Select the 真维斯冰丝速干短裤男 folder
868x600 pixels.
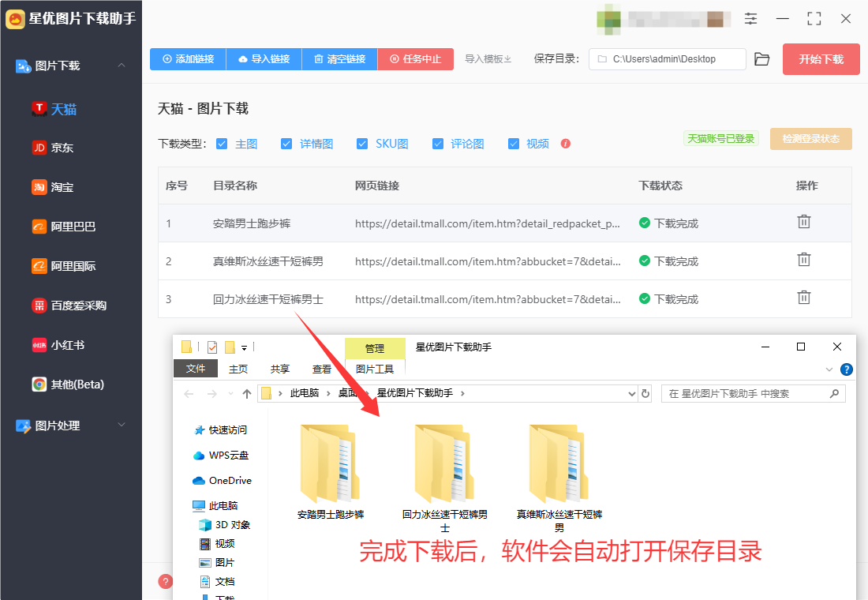tap(559, 479)
